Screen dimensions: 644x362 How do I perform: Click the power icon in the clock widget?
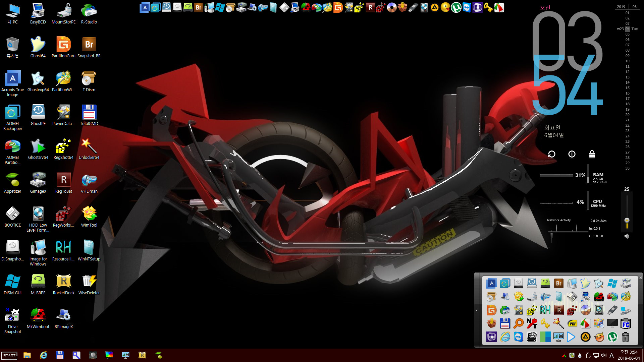pos(572,154)
